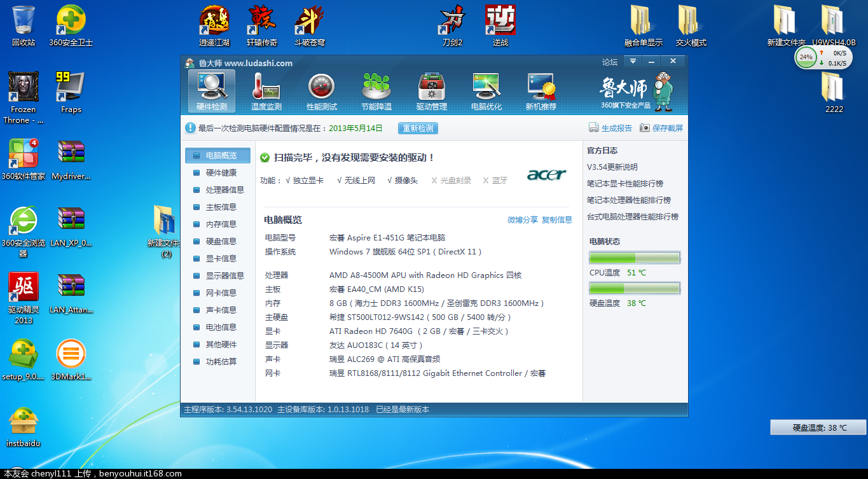Viewport: 868px width, 479px height.
Task: Click the 24% network speed floating widget
Action: [x=823, y=57]
